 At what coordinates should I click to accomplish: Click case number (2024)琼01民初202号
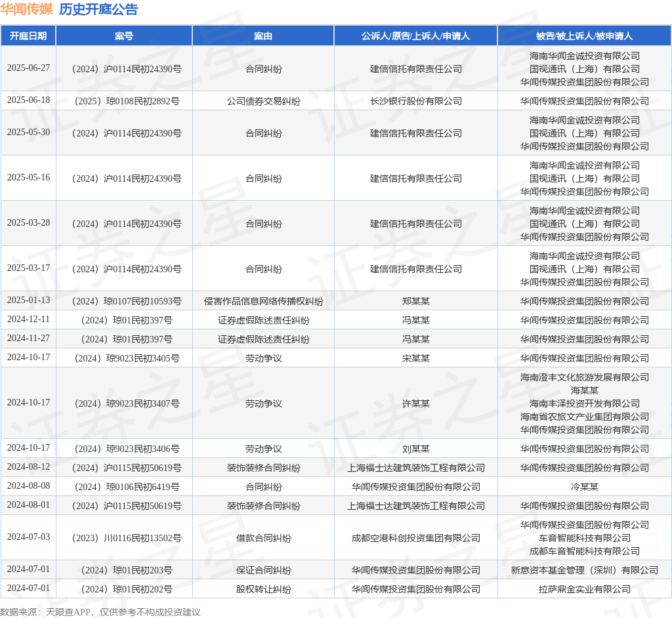tap(127, 589)
